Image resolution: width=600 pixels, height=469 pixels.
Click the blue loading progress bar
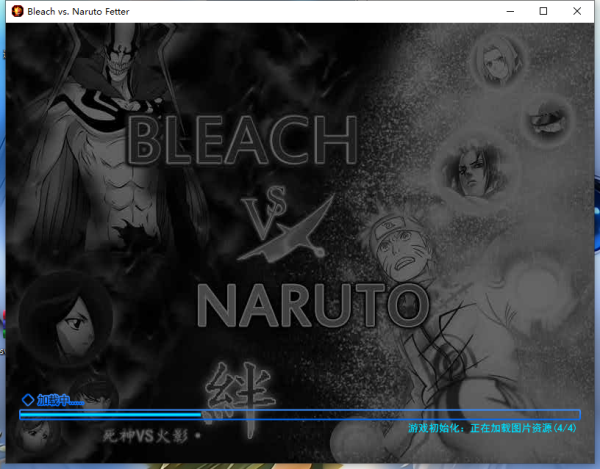pyautogui.click(x=300, y=414)
